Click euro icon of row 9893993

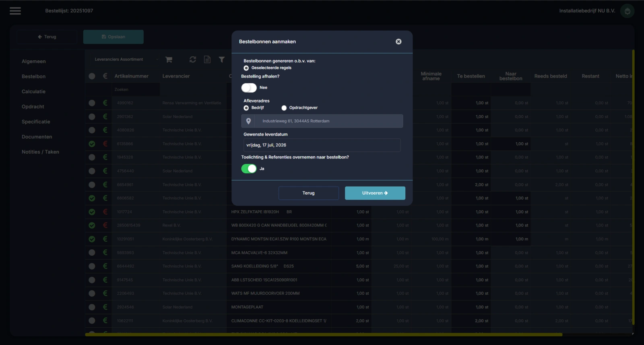tap(105, 253)
